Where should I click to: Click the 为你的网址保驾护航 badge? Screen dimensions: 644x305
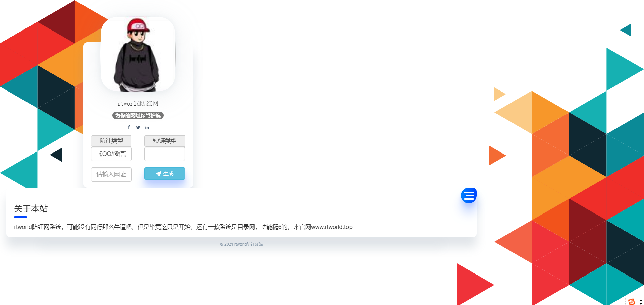[138, 115]
